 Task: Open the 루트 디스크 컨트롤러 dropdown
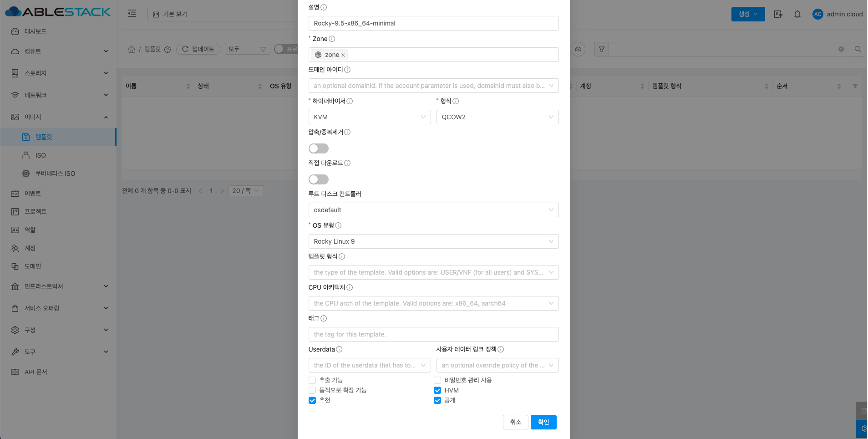click(x=433, y=210)
